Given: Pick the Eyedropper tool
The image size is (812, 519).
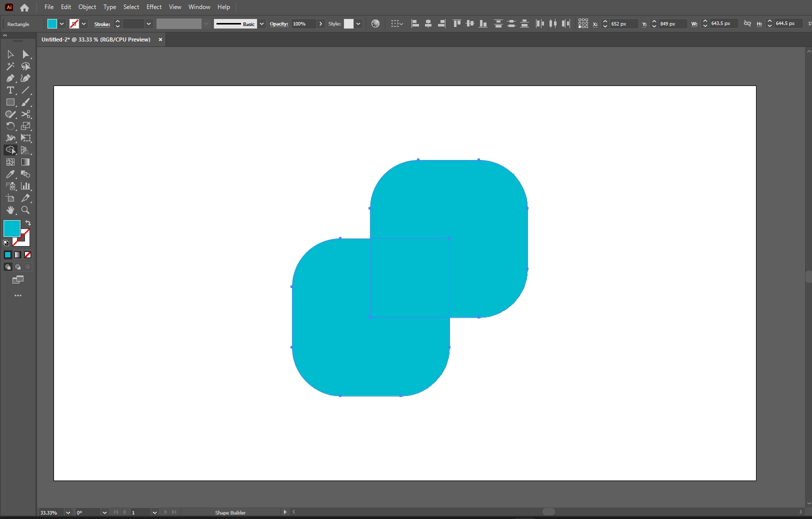Looking at the screenshot, I should coord(10,174).
